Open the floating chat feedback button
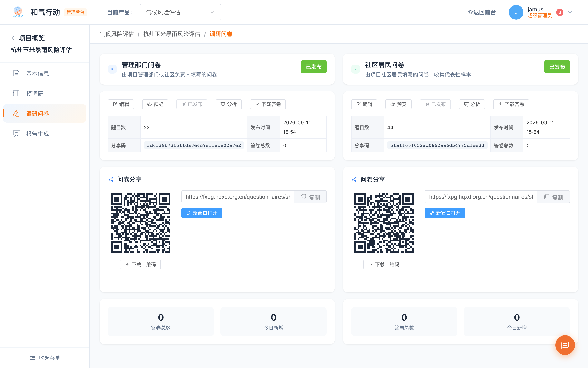 coord(565,345)
